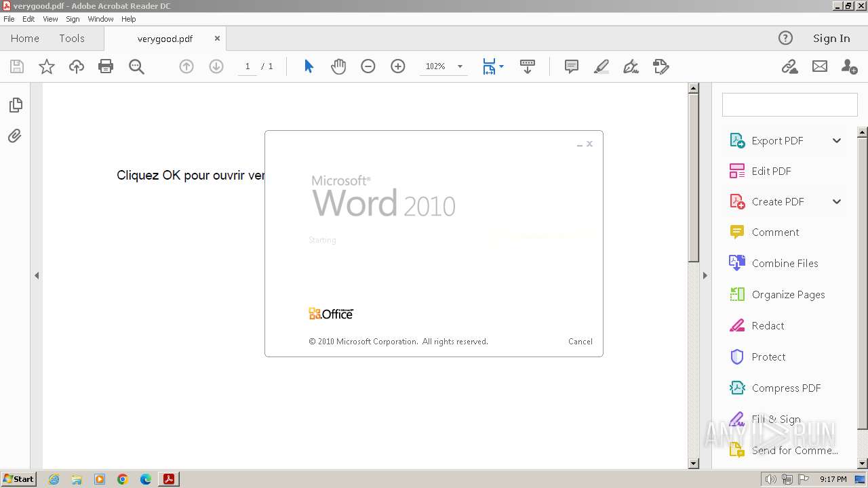Expand Export PDF options chevron

(x=837, y=141)
